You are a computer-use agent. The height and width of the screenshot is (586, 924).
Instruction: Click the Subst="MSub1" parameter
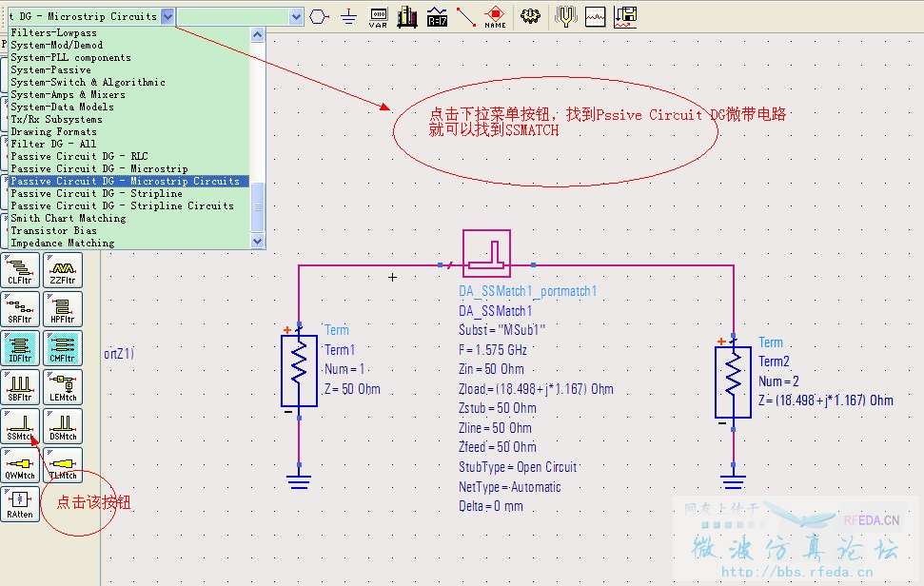pos(502,330)
